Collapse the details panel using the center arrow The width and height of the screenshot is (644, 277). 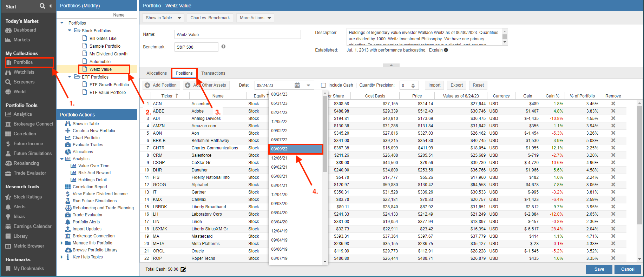point(391,65)
